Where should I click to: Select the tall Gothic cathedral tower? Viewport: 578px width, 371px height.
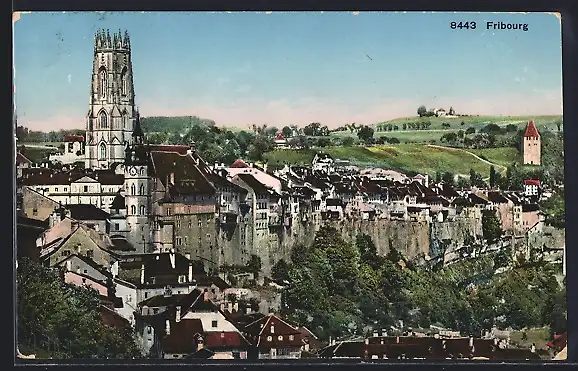click(x=110, y=100)
